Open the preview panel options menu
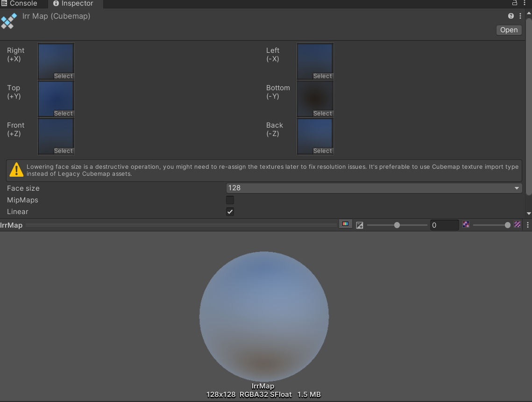 [528, 224]
